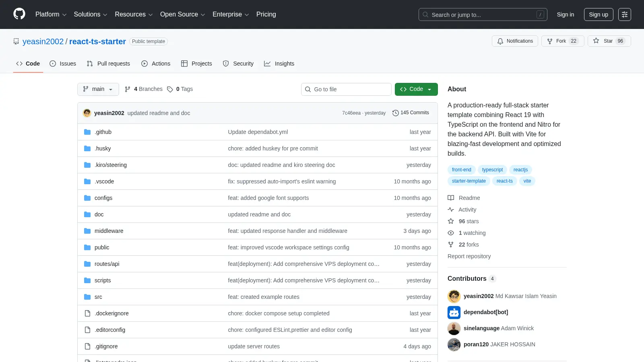Screen dimensions: 644x362
Task: Open the GitHub homepage logo
Action: click(19, 14)
